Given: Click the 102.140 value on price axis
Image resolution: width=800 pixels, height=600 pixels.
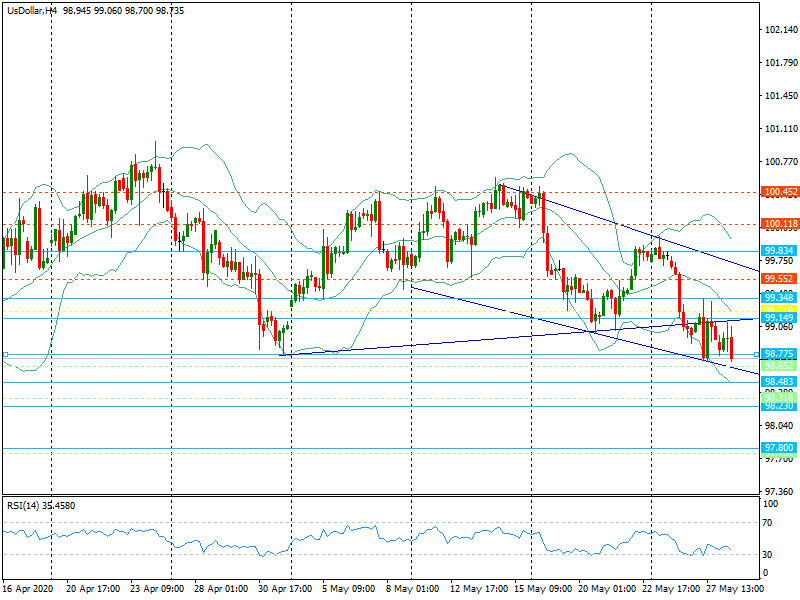Looking at the screenshot, I should (x=782, y=31).
